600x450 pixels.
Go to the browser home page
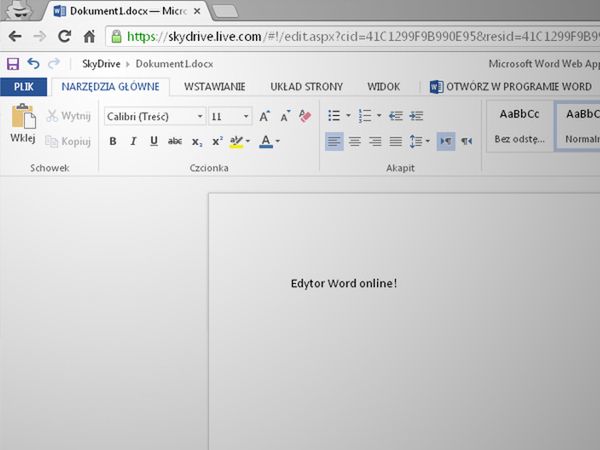pyautogui.click(x=89, y=36)
